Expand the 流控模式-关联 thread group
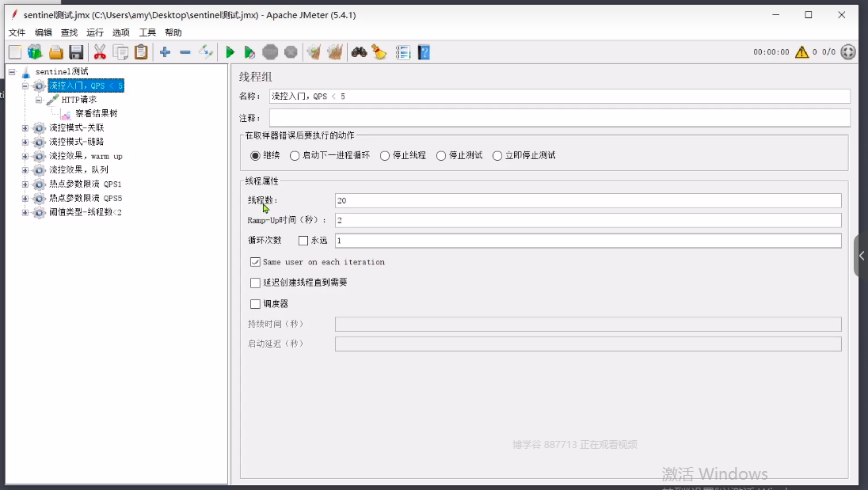This screenshot has height=490, width=868. [25, 128]
